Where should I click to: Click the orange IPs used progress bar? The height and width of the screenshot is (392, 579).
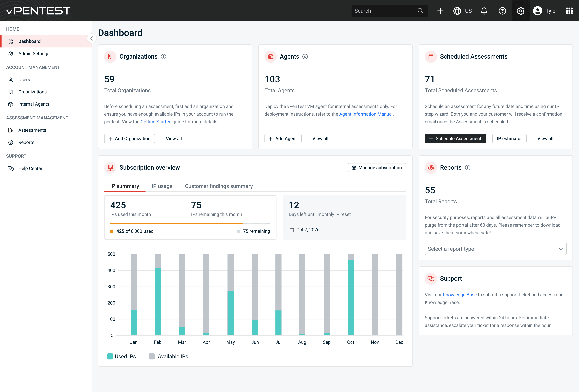tap(176, 223)
